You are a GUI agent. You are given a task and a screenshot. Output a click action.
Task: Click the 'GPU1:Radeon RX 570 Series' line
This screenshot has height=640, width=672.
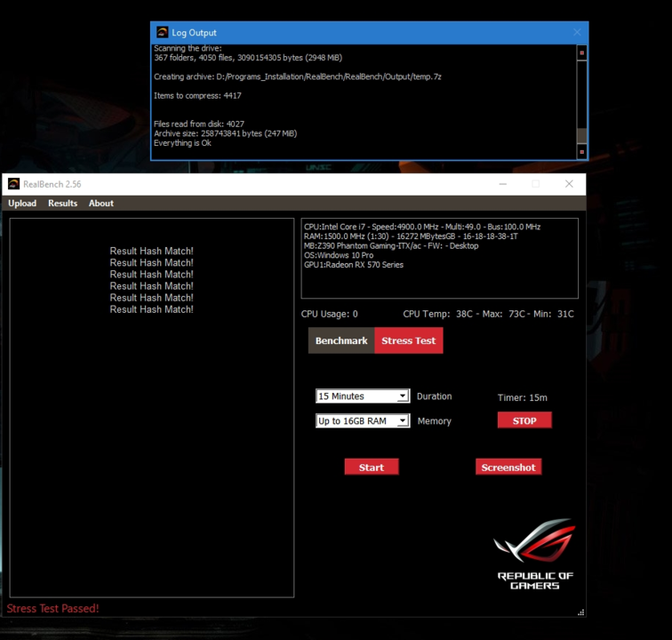pyautogui.click(x=354, y=265)
